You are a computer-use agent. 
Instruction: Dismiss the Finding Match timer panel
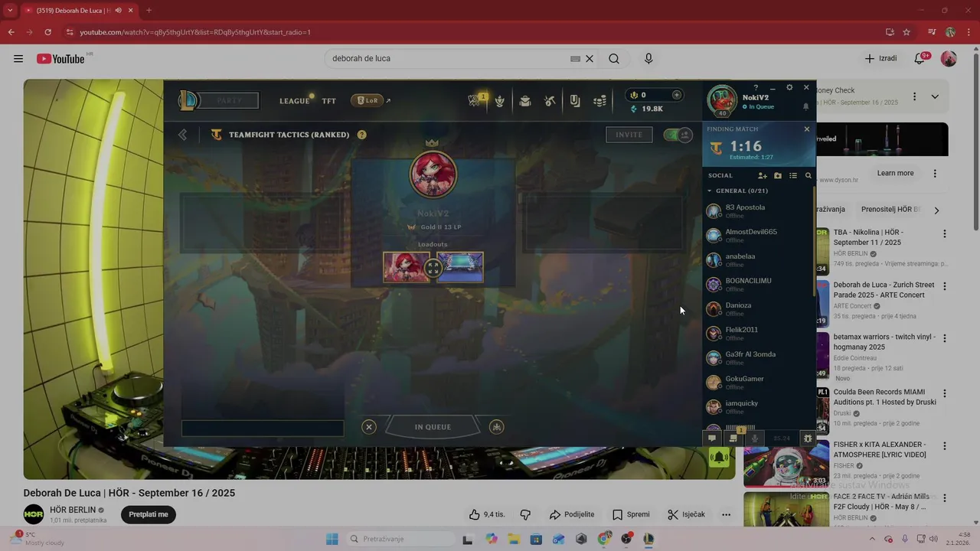tap(806, 129)
